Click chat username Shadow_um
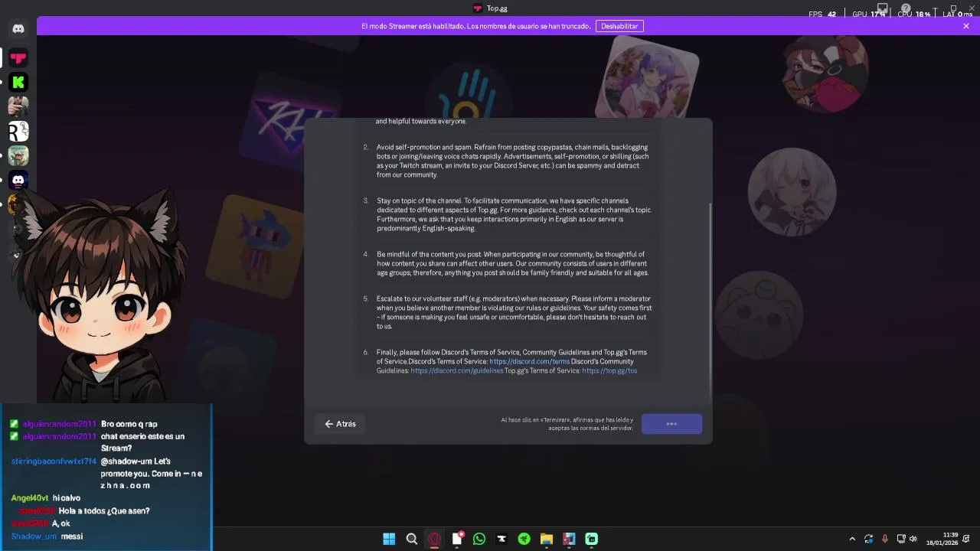The width and height of the screenshot is (980, 551). click(x=34, y=536)
